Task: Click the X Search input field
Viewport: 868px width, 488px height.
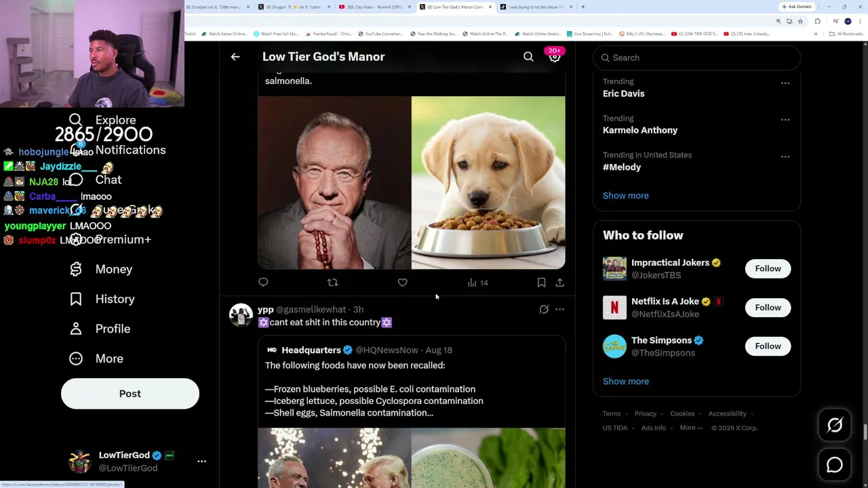Action: [x=697, y=58]
